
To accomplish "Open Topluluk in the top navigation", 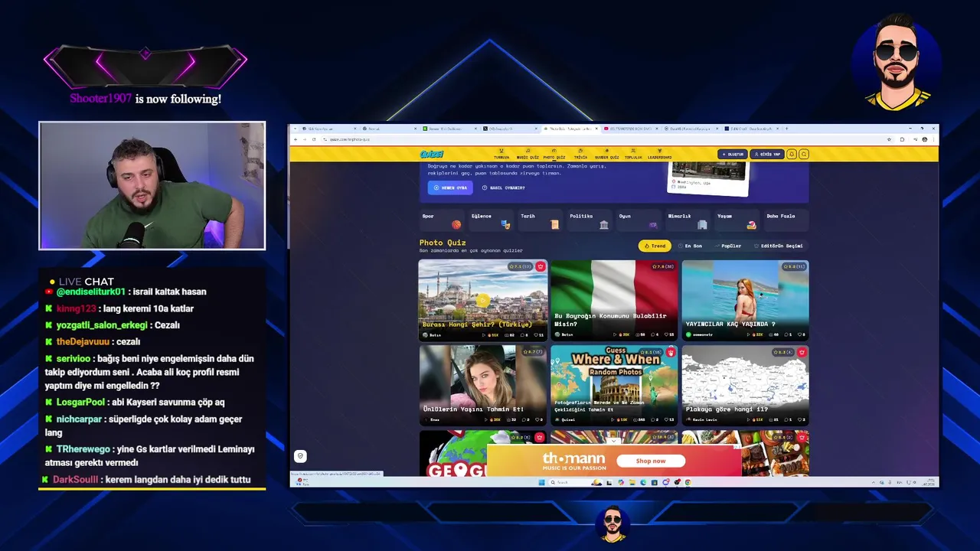I will pos(633,154).
